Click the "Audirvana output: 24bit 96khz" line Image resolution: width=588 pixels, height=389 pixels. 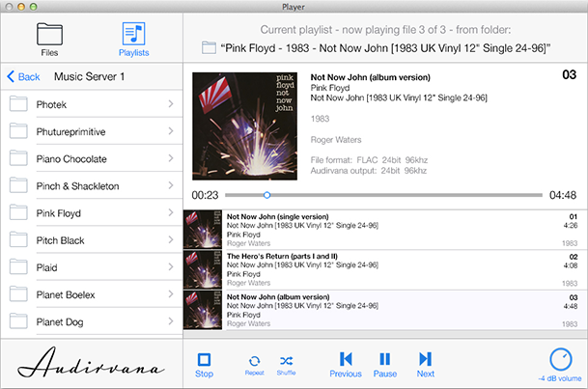click(x=368, y=171)
